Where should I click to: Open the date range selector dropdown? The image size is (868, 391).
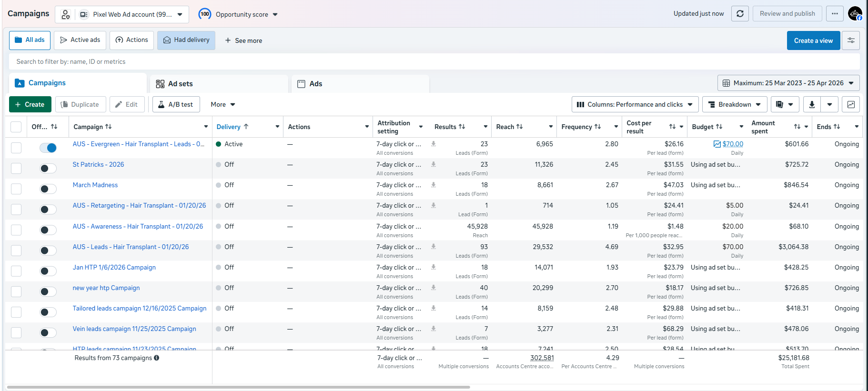788,83
